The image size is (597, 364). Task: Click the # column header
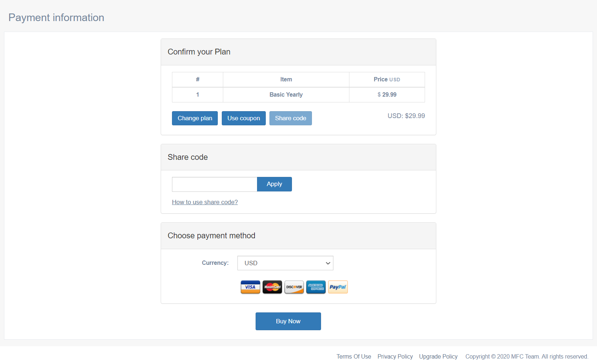pyautogui.click(x=197, y=80)
